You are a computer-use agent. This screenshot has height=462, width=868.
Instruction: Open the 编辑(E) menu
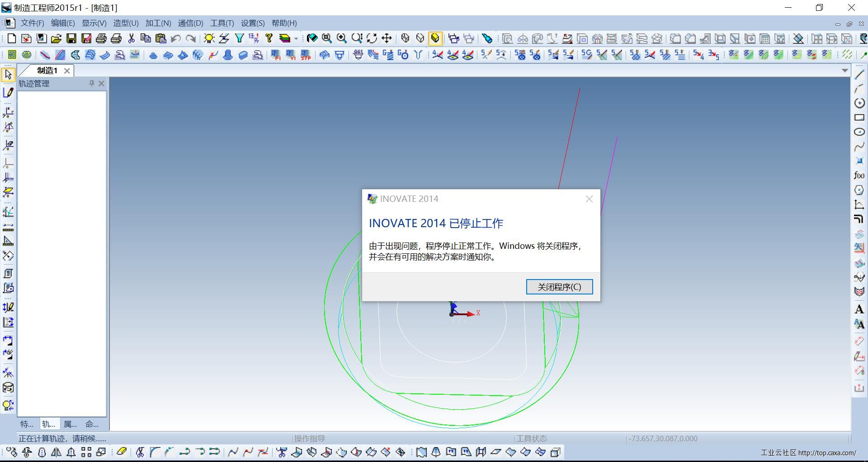63,23
